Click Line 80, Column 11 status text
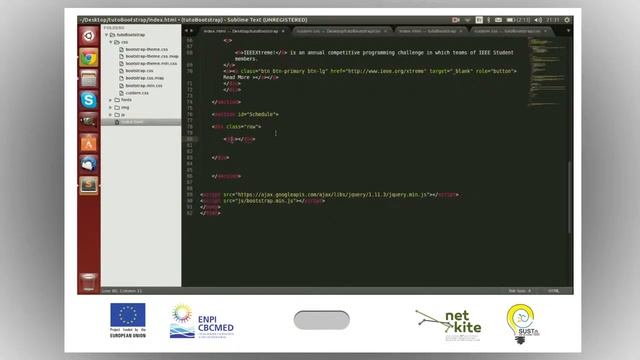 coord(122,291)
